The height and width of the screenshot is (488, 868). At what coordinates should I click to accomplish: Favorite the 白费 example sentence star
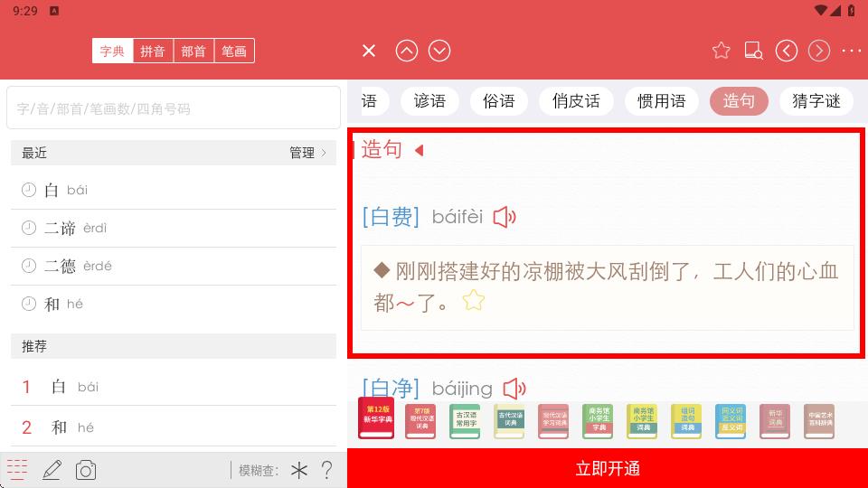(x=474, y=300)
